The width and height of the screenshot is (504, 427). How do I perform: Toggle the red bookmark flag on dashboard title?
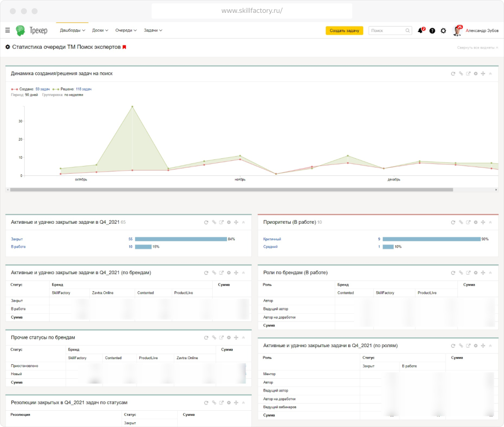pos(124,47)
